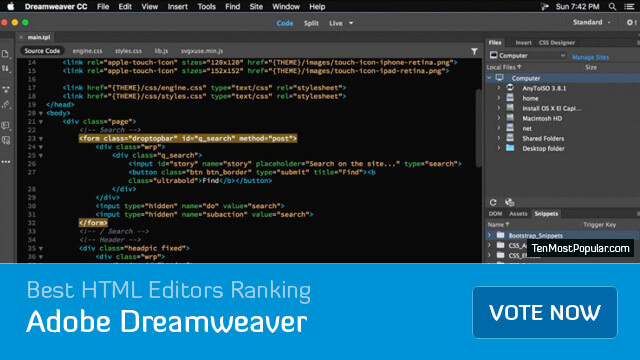Screen dimensions: 640x360
Task: Click the refresh icon in Files panel
Action: point(493,202)
